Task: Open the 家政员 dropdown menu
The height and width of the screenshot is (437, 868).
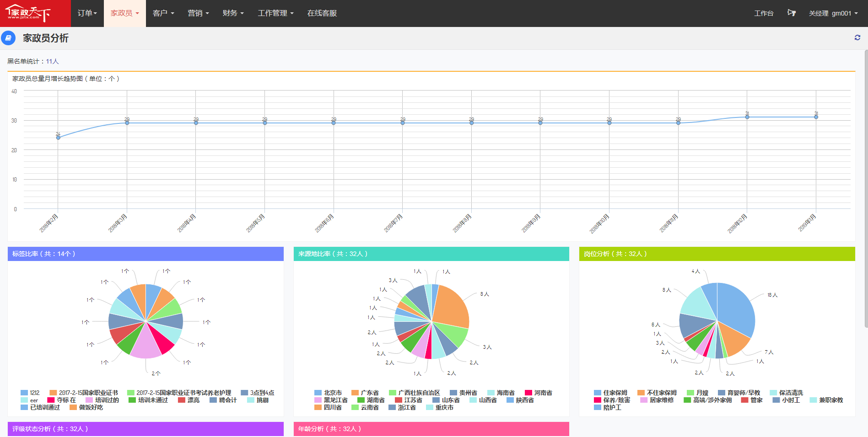Action: (125, 13)
